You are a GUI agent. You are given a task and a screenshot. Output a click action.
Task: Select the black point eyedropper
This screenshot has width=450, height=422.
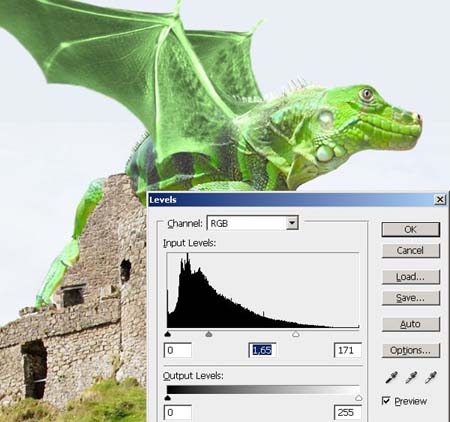click(391, 377)
